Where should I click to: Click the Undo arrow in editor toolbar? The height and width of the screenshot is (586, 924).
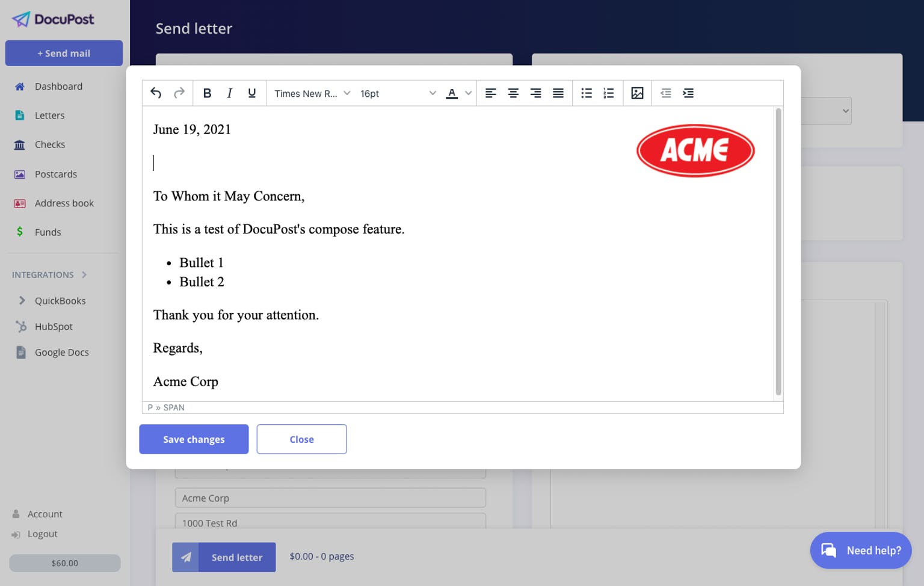click(156, 93)
